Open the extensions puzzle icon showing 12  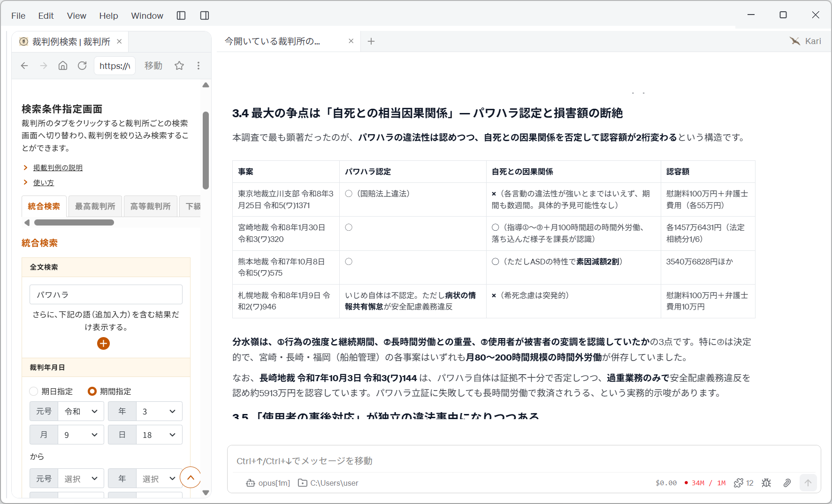pos(743,483)
